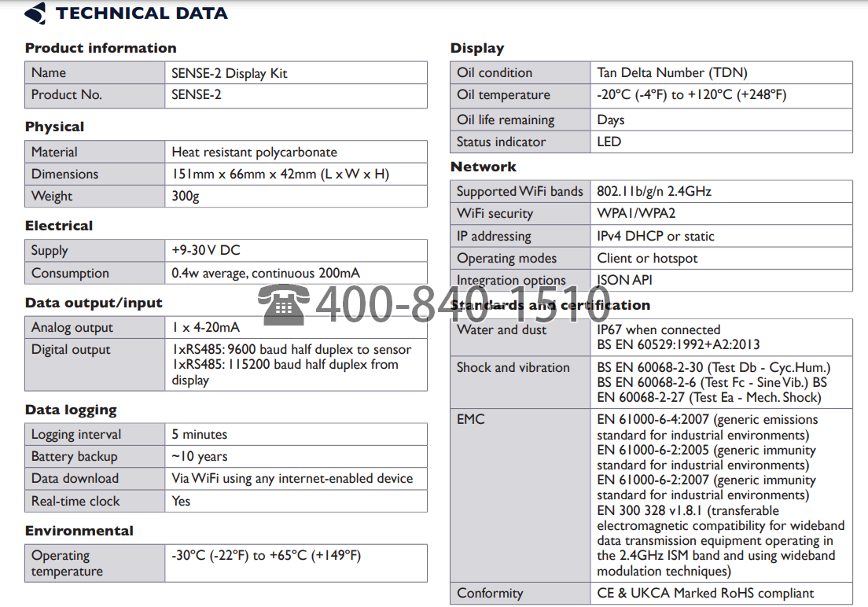The height and width of the screenshot is (607, 868).
Task: Click the "Electrical" section heading
Action: coord(59,226)
